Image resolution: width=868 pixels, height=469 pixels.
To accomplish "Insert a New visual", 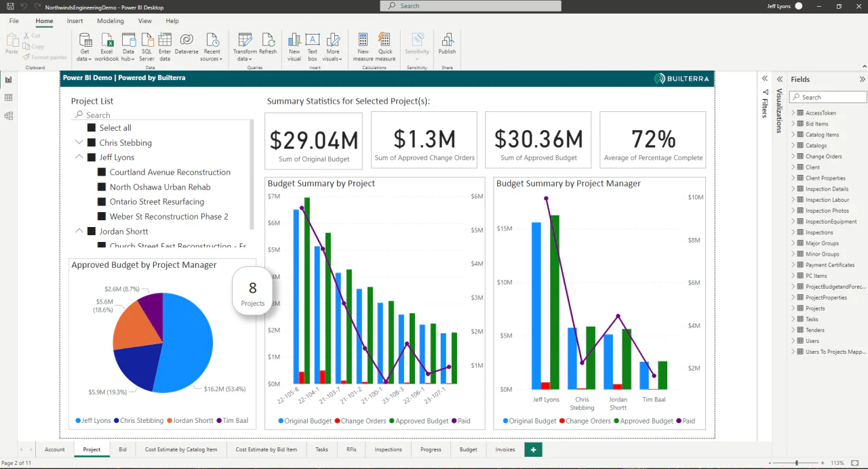I will click(x=294, y=47).
